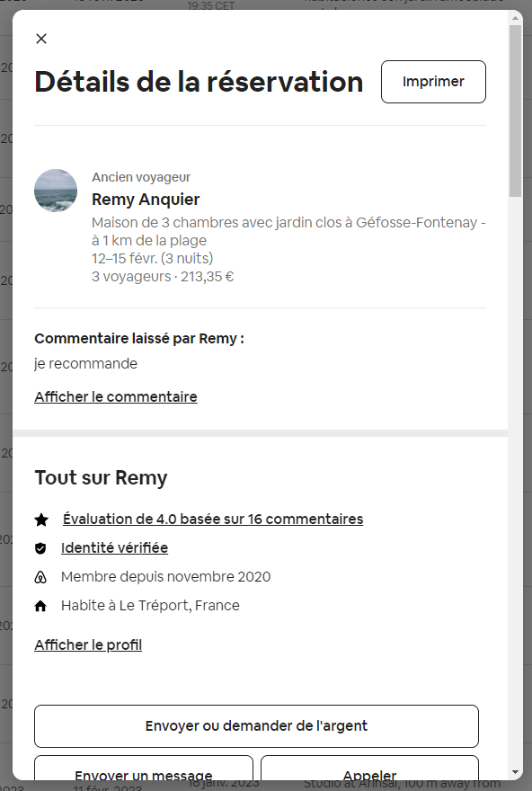Click Afficher le commentaire link
The height and width of the screenshot is (791, 532).
click(x=116, y=396)
